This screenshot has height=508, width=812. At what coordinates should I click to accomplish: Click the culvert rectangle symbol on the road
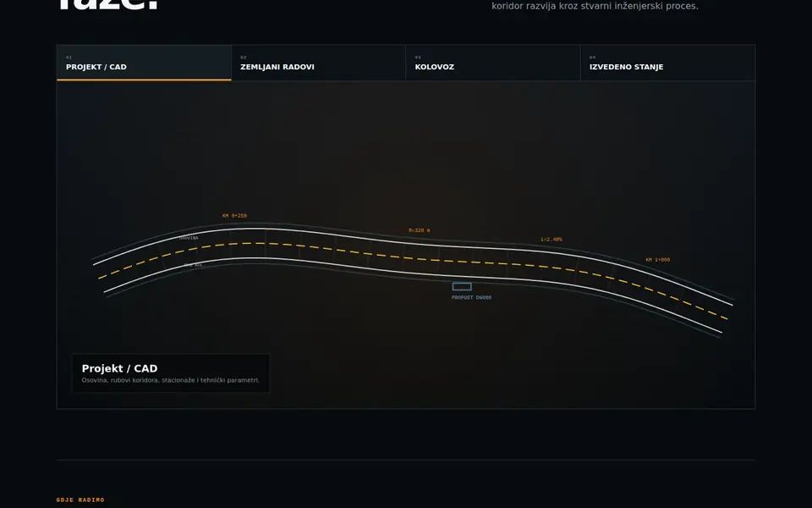[x=462, y=287]
